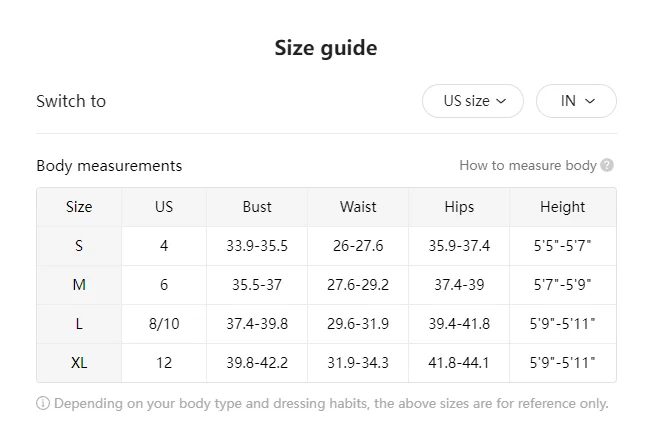Click the question mark help icon
This screenshot has width=650, height=430.
pyautogui.click(x=607, y=165)
